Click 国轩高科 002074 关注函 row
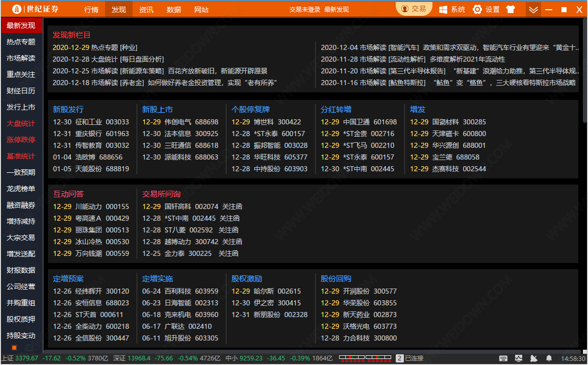 point(192,207)
